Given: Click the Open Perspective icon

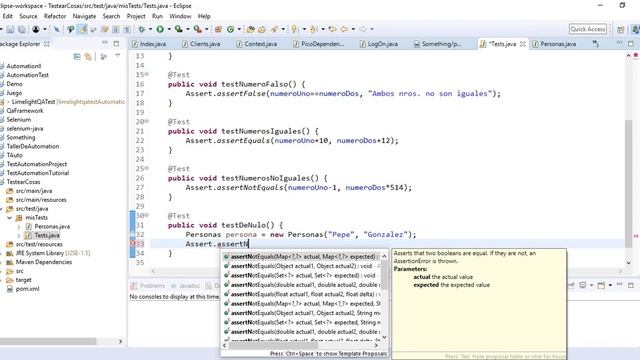Looking at the screenshot, I should point(621,29).
